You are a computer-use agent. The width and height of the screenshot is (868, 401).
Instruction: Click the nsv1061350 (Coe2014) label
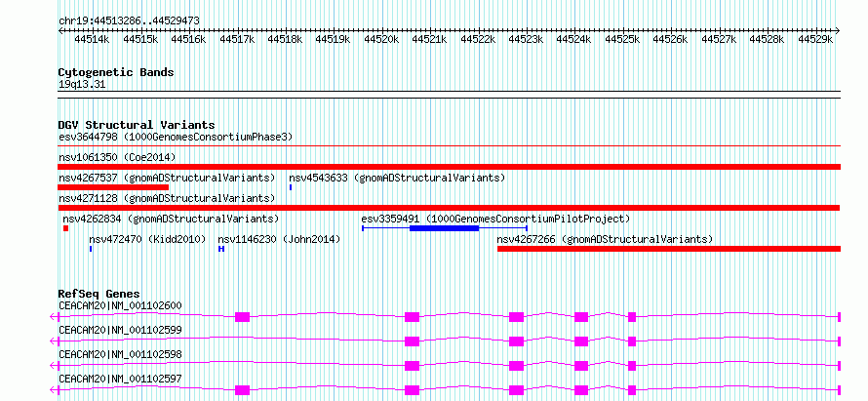click(x=117, y=157)
